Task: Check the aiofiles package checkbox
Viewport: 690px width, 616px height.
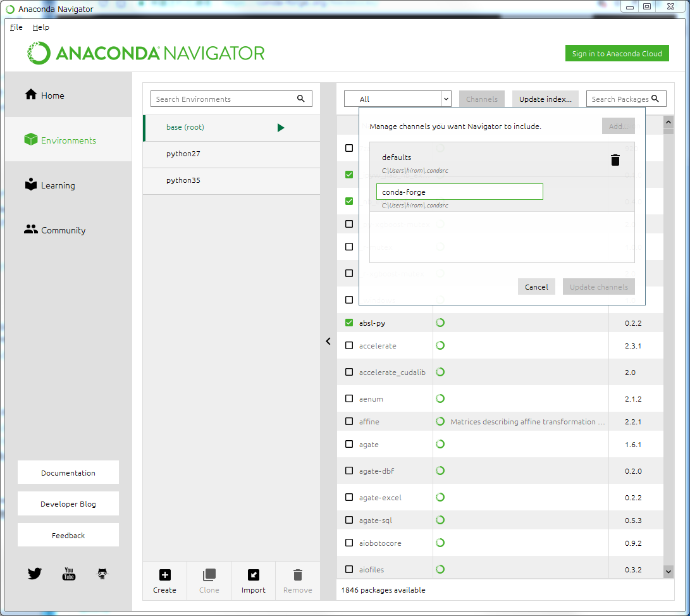Action: pyautogui.click(x=349, y=569)
